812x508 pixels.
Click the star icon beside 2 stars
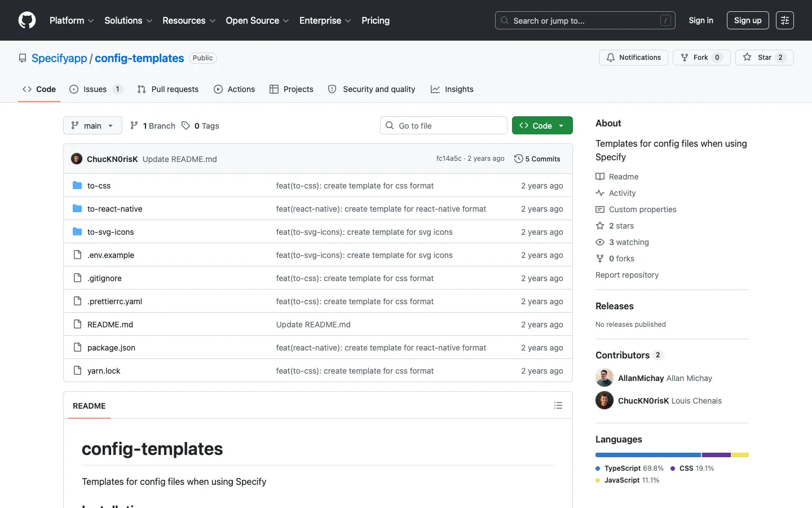click(600, 226)
